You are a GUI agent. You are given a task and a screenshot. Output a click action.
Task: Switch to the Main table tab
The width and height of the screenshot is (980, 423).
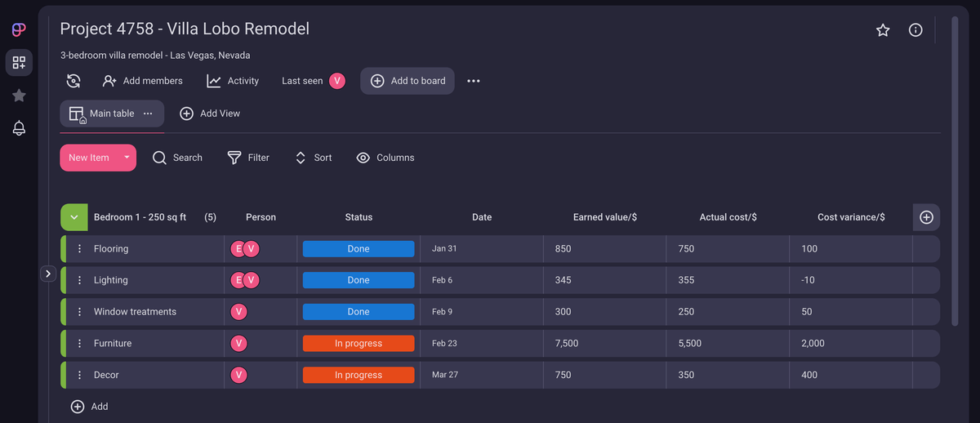coord(102,114)
